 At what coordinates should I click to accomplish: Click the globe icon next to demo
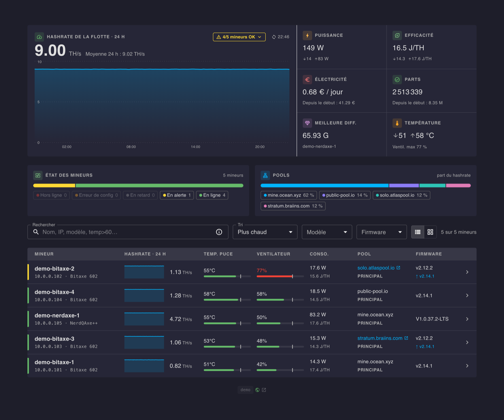258,390
